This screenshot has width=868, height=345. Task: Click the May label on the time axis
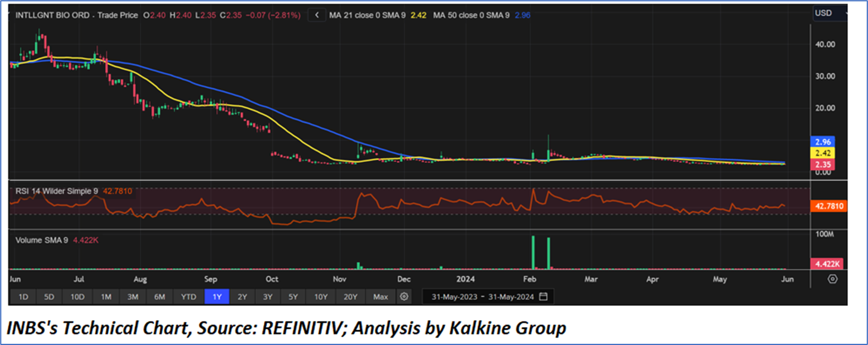pos(720,278)
